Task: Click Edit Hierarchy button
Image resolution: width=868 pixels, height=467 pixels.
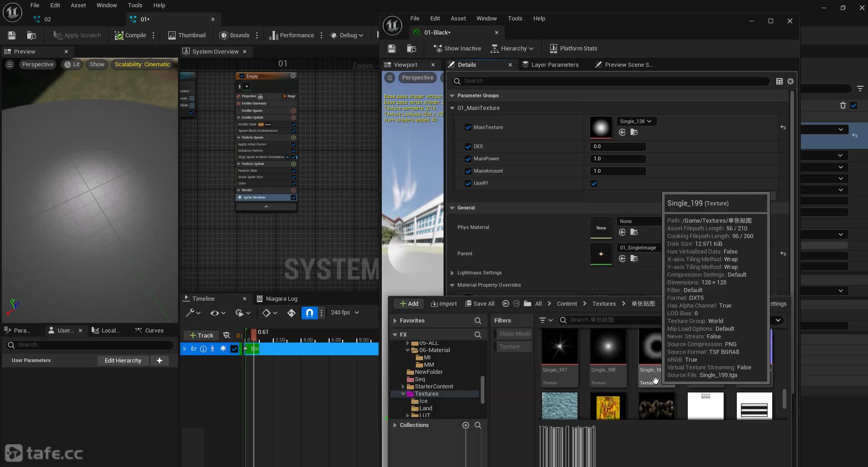Action: 123,361
